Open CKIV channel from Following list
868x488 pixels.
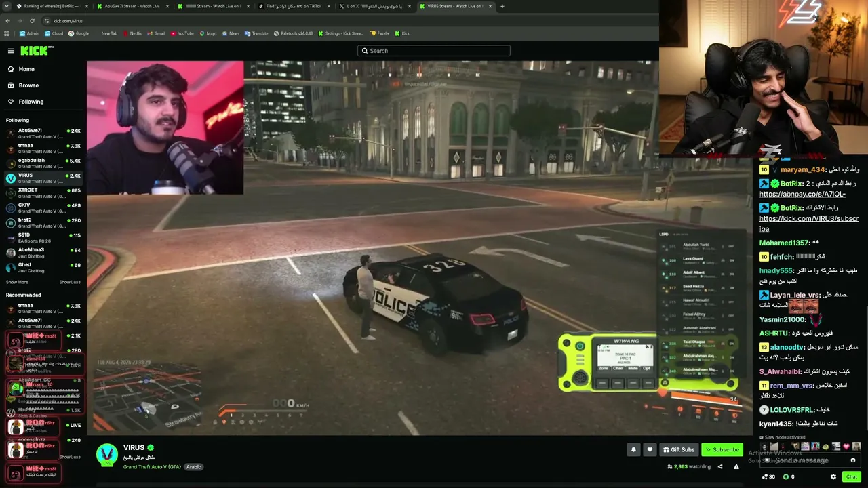(43, 207)
